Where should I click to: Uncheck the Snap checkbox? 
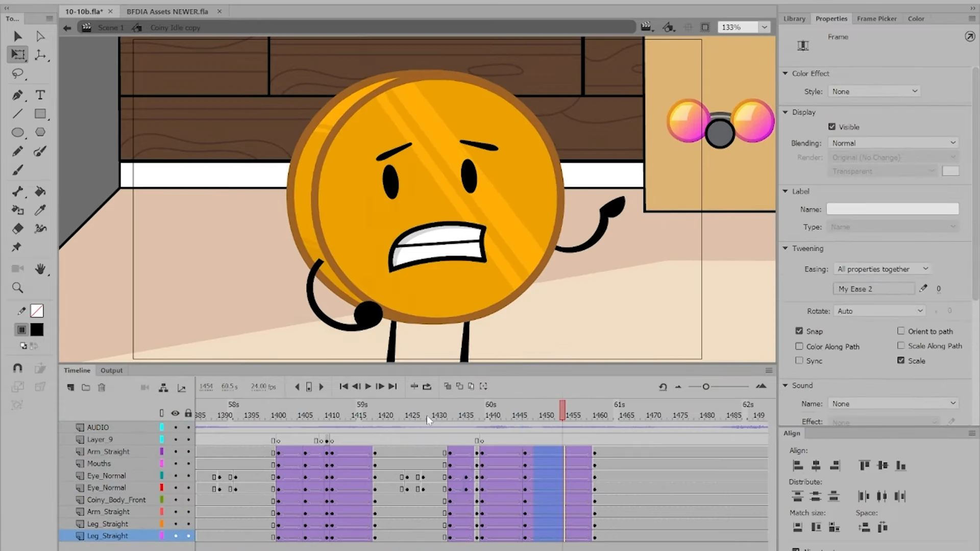(x=799, y=331)
